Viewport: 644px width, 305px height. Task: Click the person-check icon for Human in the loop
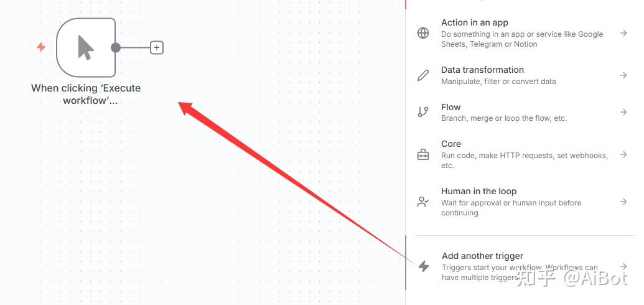tap(423, 202)
